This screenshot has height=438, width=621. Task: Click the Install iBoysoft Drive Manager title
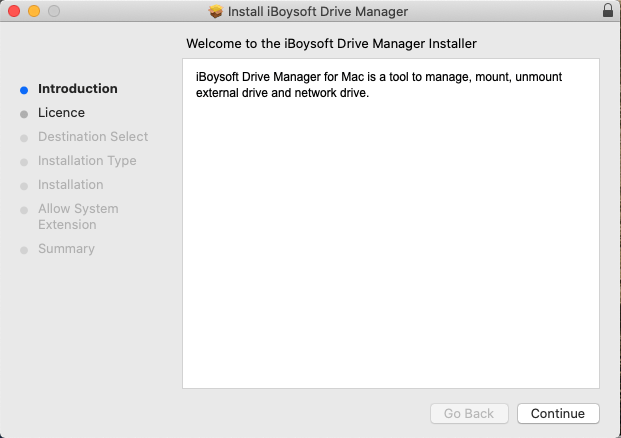pyautogui.click(x=318, y=11)
